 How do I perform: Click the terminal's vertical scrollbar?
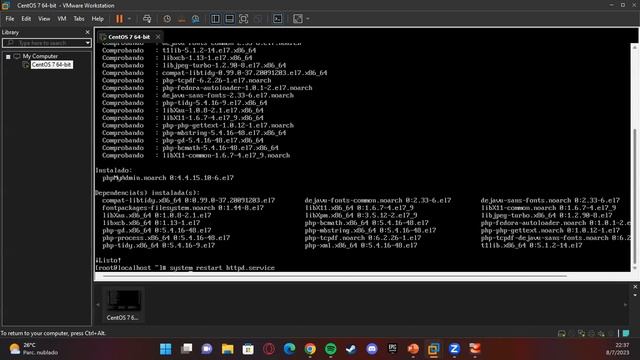tap(634, 196)
